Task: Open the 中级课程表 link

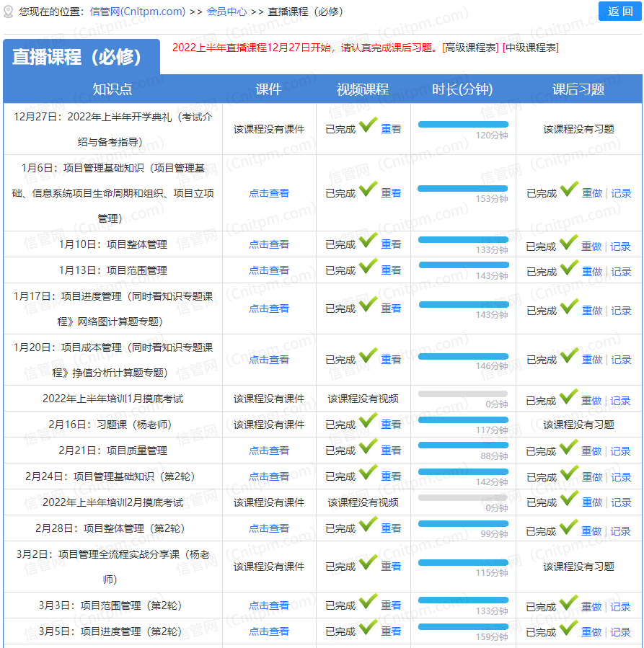Action: 531,48
